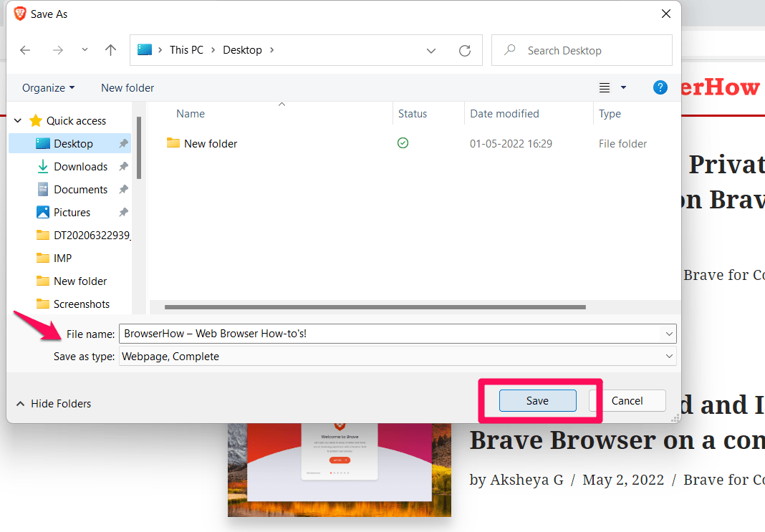Click the magnifier icon in search box

[510, 49]
